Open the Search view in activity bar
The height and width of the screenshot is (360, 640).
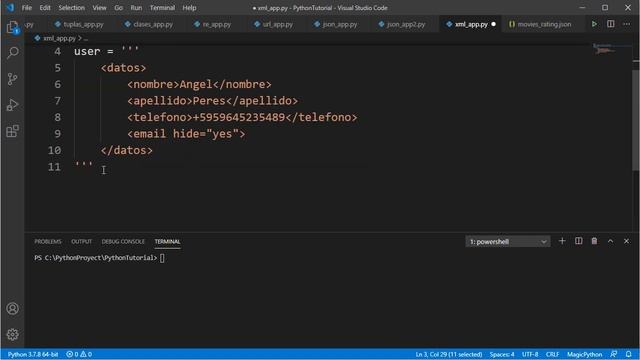[x=13, y=53]
